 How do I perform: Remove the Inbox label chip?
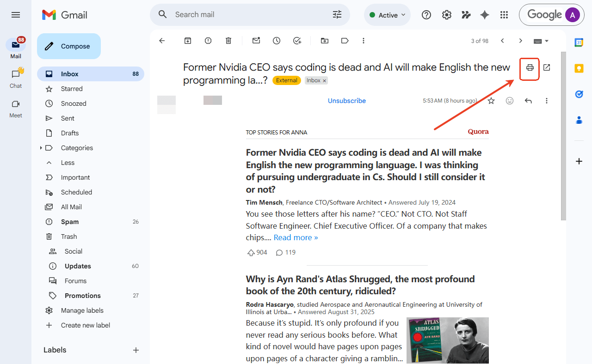click(x=325, y=81)
